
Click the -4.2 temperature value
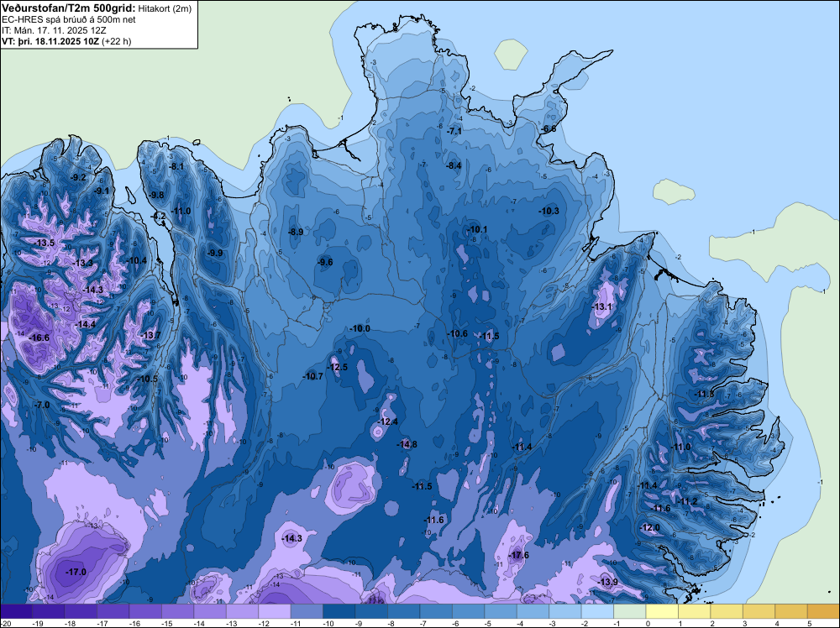[159, 217]
